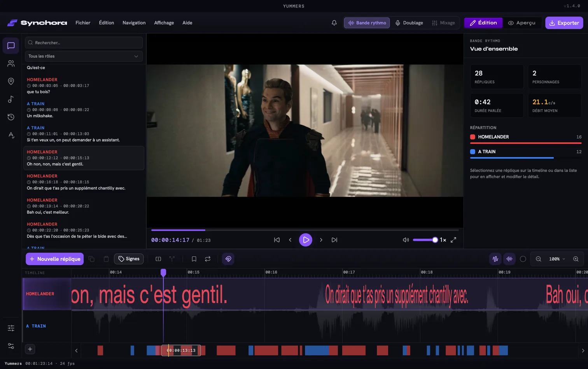Viewport: 588px width, 369px height.
Task: Click the Rechercher search field
Action: pyautogui.click(x=84, y=43)
